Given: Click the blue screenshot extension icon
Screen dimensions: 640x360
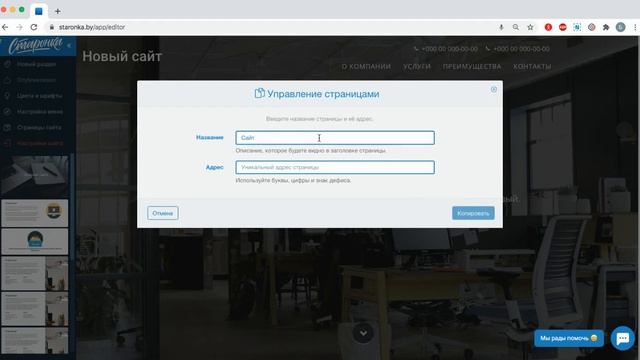Looking at the screenshot, I should coord(577,27).
